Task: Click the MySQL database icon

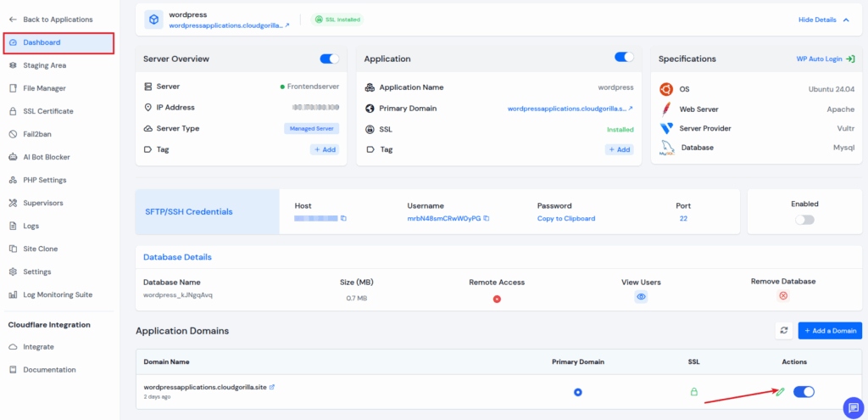Action: tap(667, 148)
